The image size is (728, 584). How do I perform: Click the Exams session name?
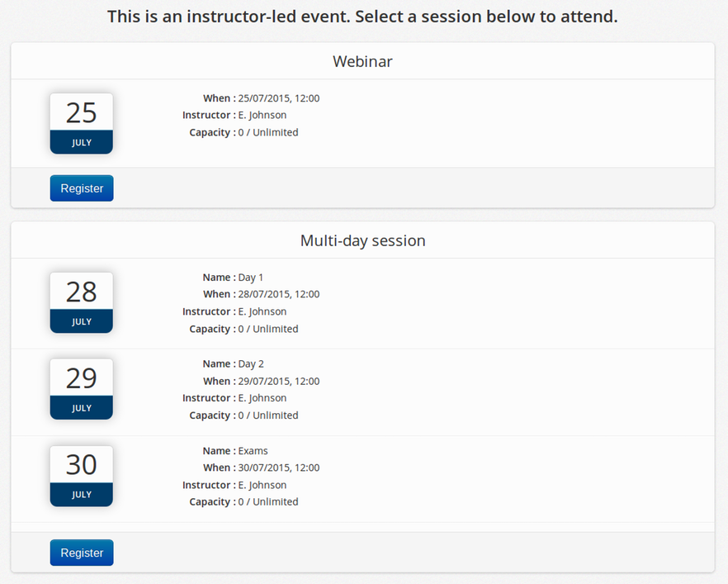pos(253,451)
